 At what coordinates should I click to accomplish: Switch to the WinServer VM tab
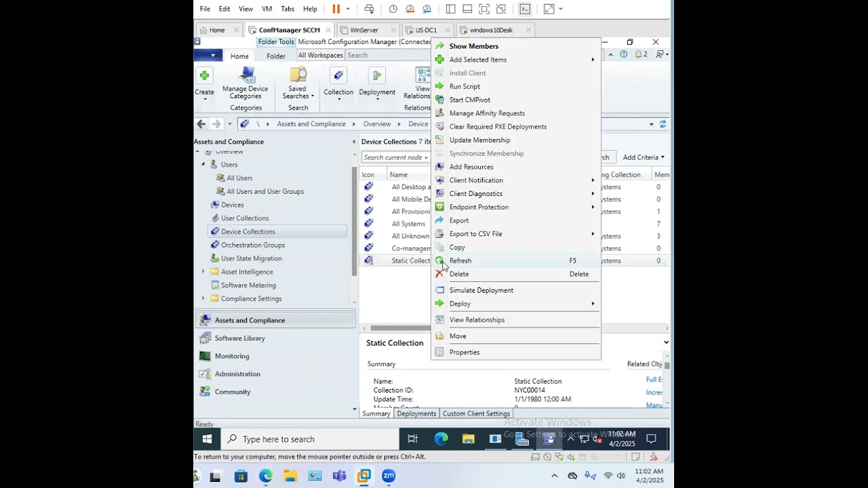[364, 30]
